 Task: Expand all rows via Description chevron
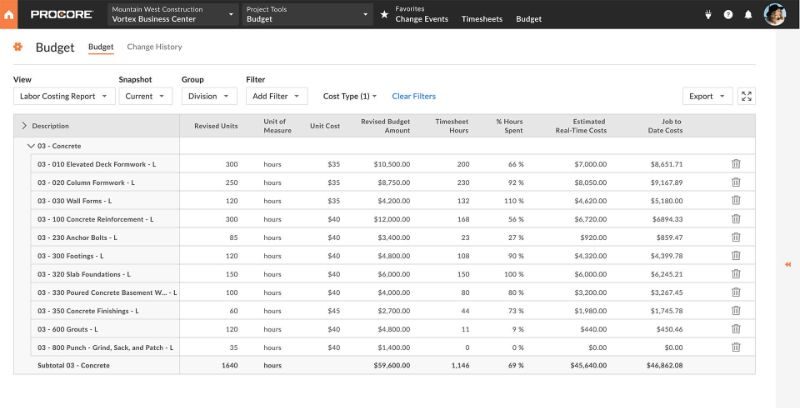(24, 126)
